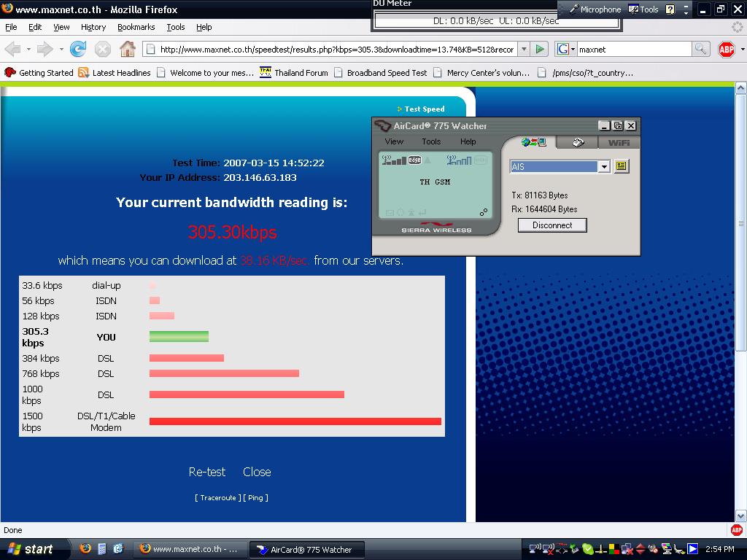Launch calculator icon in quick launch
This screenshot has width=747, height=560.
pos(102,548)
